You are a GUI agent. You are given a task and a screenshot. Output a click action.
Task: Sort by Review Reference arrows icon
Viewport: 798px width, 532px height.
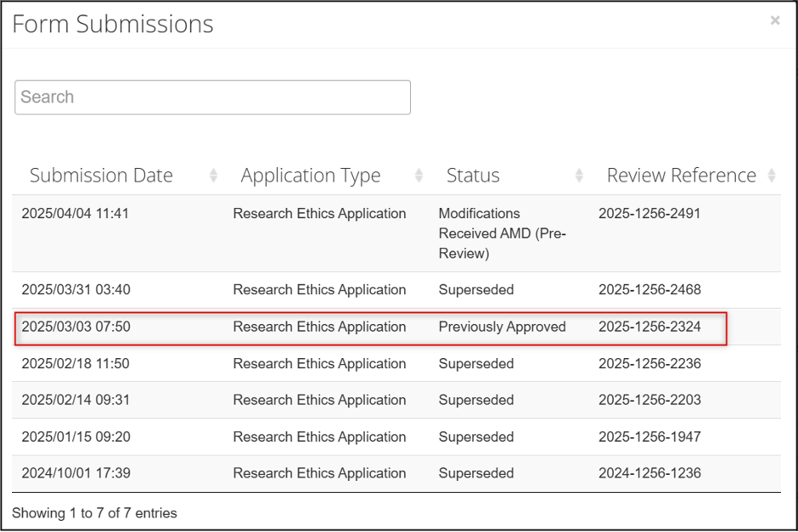pos(771,176)
